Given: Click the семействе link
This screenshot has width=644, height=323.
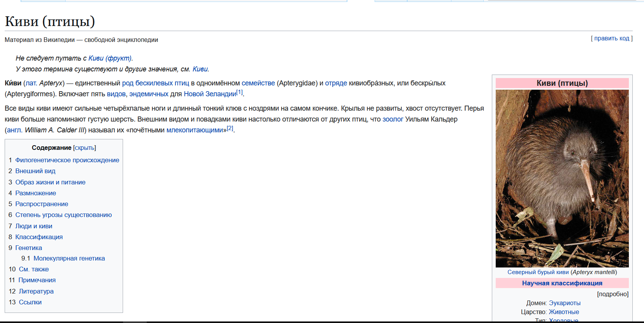Looking at the screenshot, I should click(258, 83).
